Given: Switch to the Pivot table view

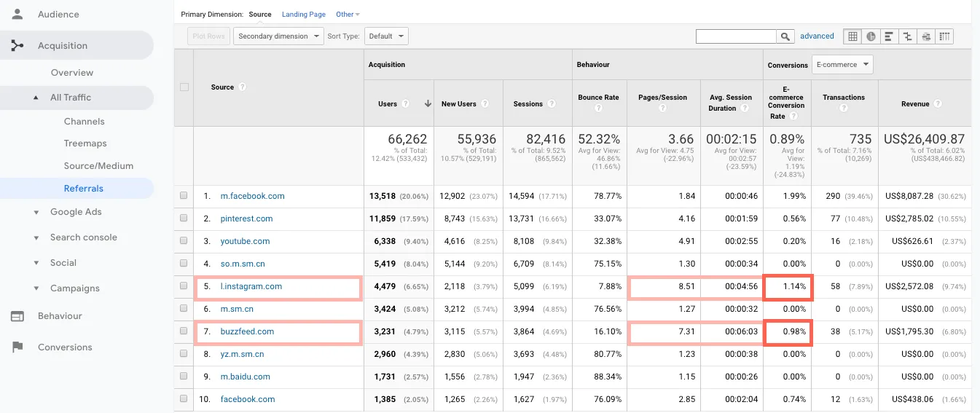Looking at the screenshot, I should [x=944, y=36].
